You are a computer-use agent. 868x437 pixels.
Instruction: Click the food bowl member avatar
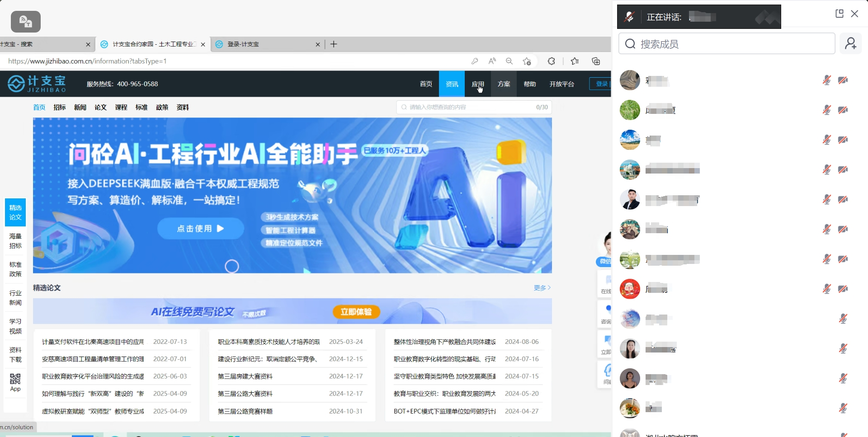coord(630,408)
